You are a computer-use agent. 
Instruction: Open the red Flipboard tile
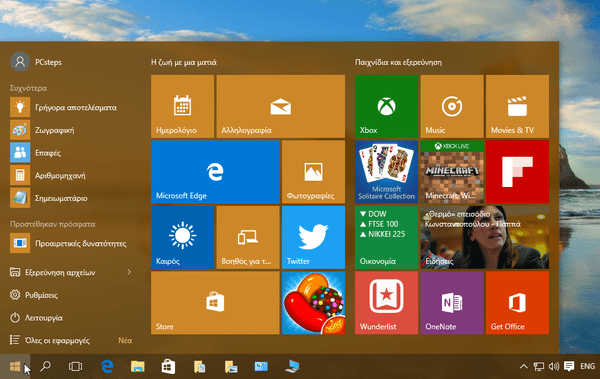coord(517,172)
